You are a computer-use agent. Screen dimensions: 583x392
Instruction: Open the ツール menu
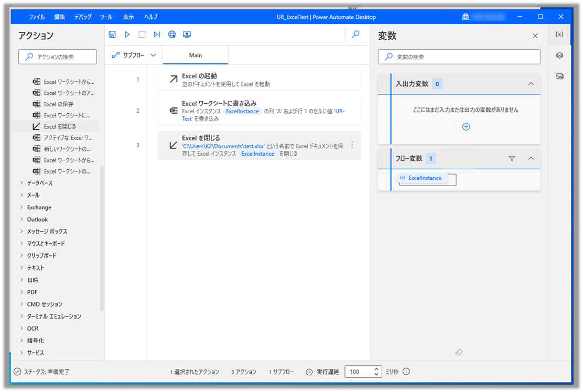click(x=106, y=17)
